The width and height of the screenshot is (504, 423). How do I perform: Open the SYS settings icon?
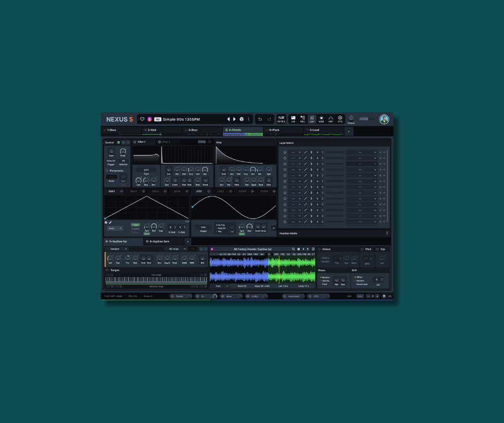(x=340, y=119)
